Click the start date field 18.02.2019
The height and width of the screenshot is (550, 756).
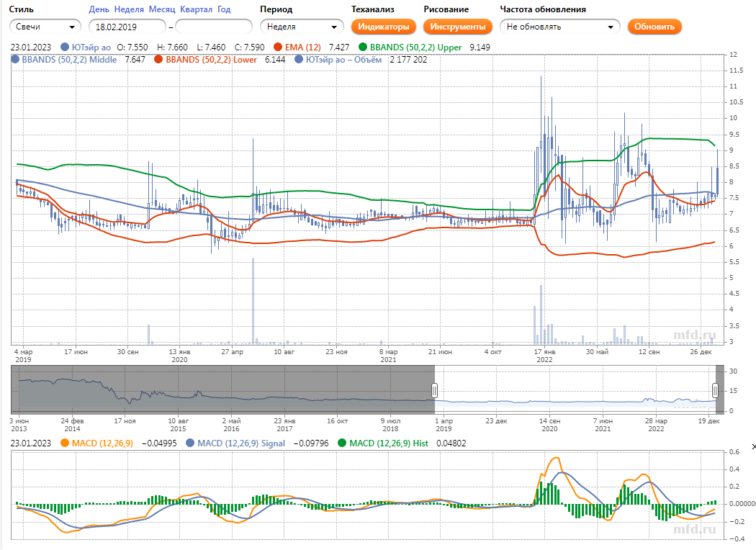[x=127, y=27]
